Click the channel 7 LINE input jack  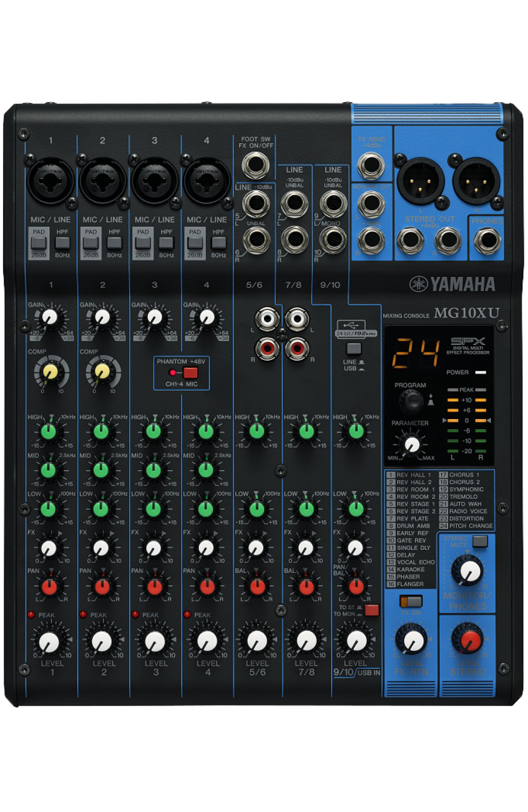(295, 204)
